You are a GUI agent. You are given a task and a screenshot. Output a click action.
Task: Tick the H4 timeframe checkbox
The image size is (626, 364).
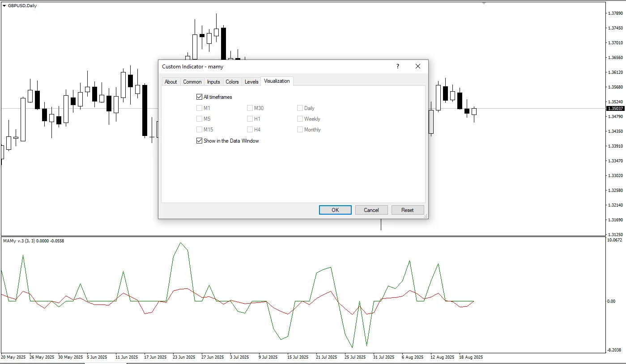(250, 130)
